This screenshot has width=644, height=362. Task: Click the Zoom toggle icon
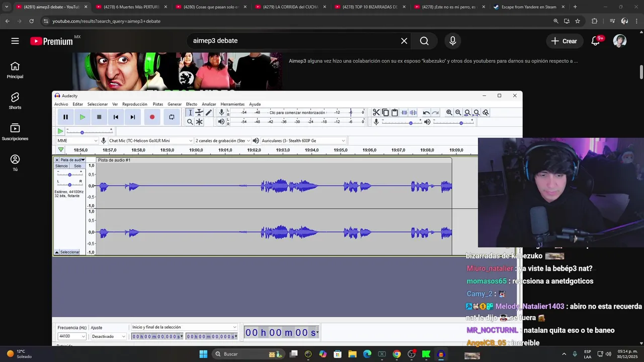pyautogui.click(x=486, y=113)
